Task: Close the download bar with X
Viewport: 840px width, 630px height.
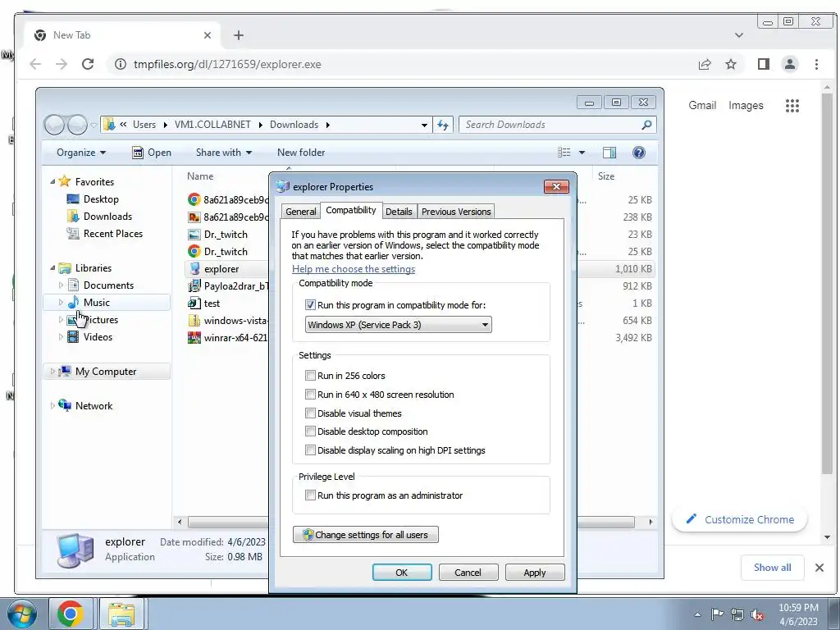Action: click(819, 568)
